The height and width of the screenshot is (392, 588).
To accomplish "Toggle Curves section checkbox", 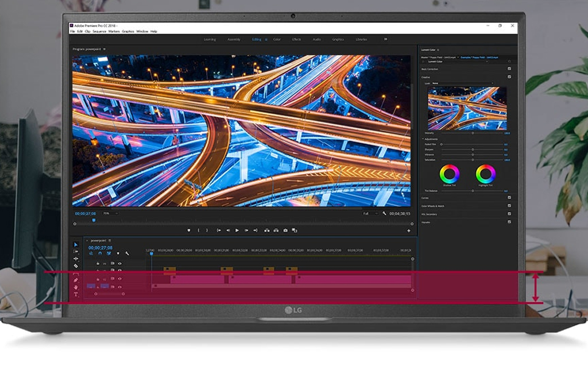I will pos(509,198).
